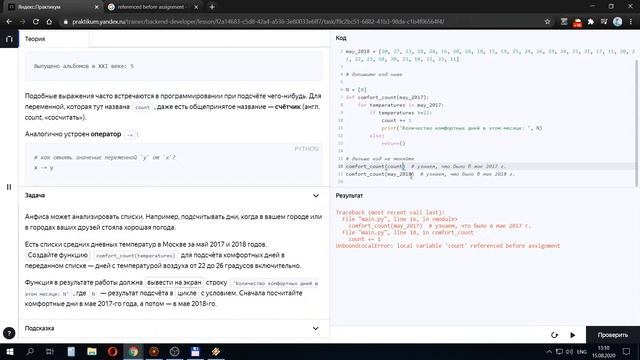The image size is (640, 360).
Task: Expand the Подсказка section chevron
Action: click(316, 328)
